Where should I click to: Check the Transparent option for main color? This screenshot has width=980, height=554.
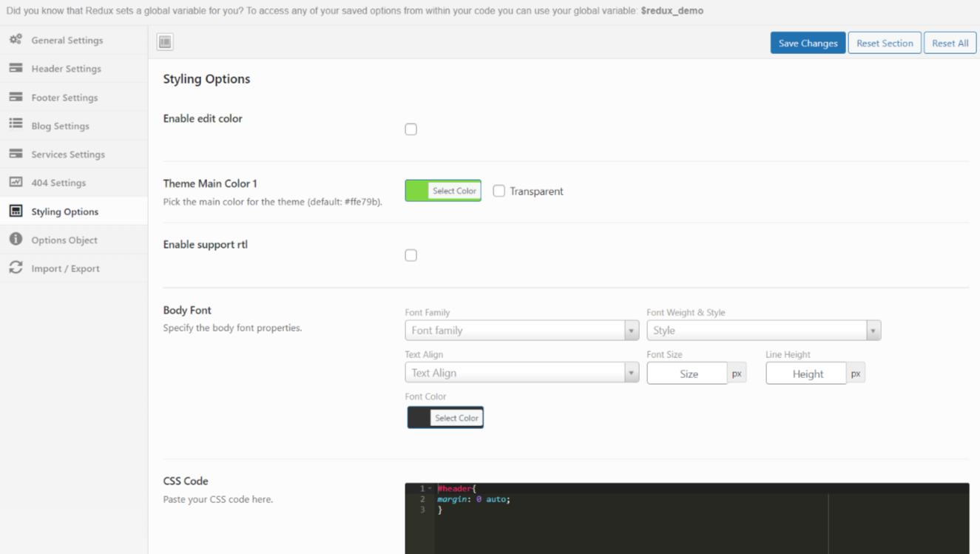click(499, 191)
